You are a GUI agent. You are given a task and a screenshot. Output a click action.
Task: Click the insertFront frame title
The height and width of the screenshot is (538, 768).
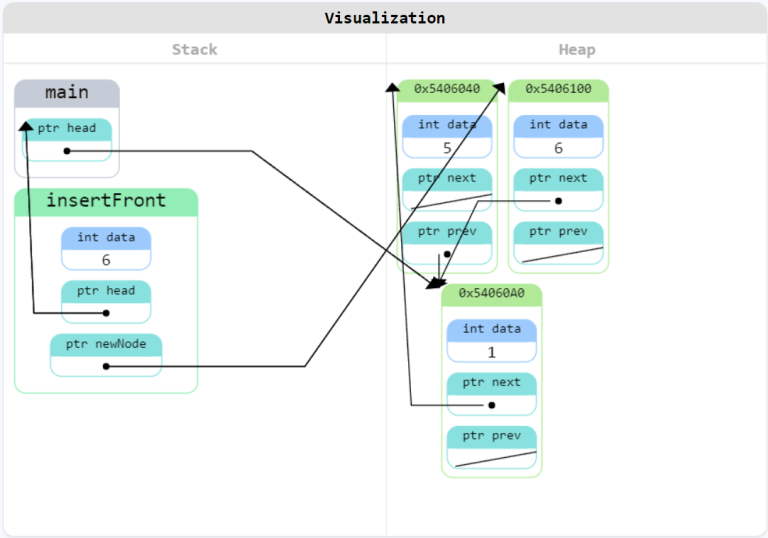[106, 201]
